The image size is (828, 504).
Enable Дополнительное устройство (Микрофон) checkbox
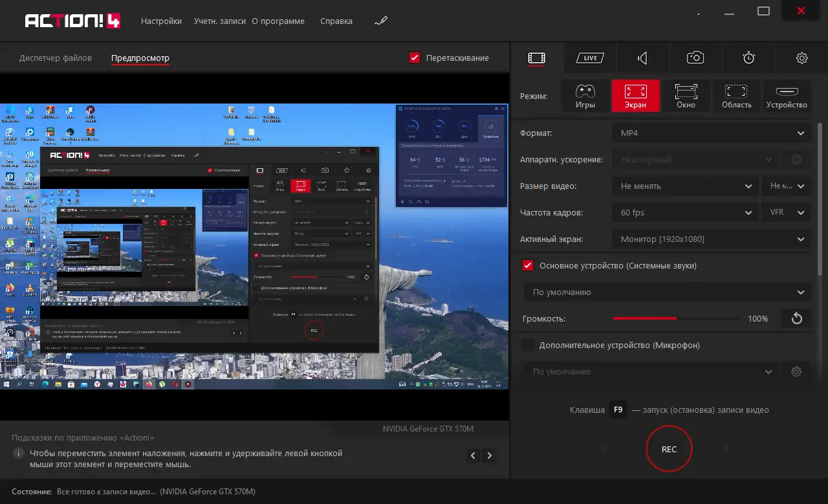click(x=528, y=345)
